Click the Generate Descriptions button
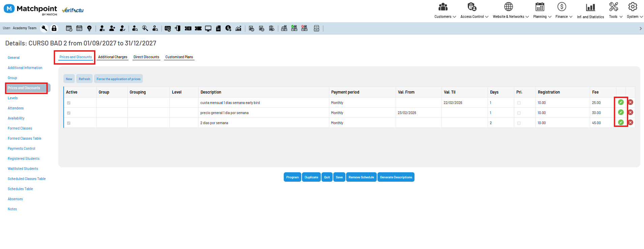Viewport: 644px width, 249px height. pyautogui.click(x=396, y=177)
